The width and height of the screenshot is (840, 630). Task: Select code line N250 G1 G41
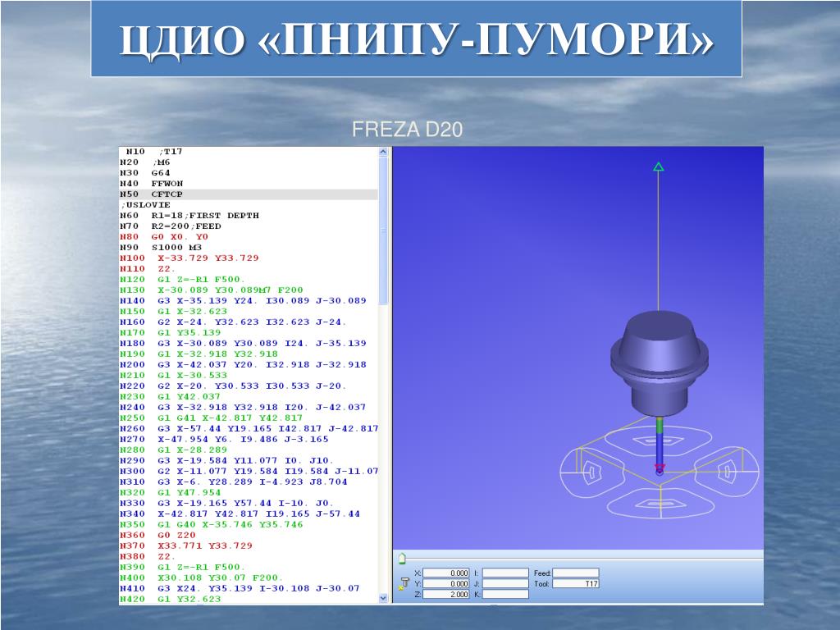click(211, 418)
